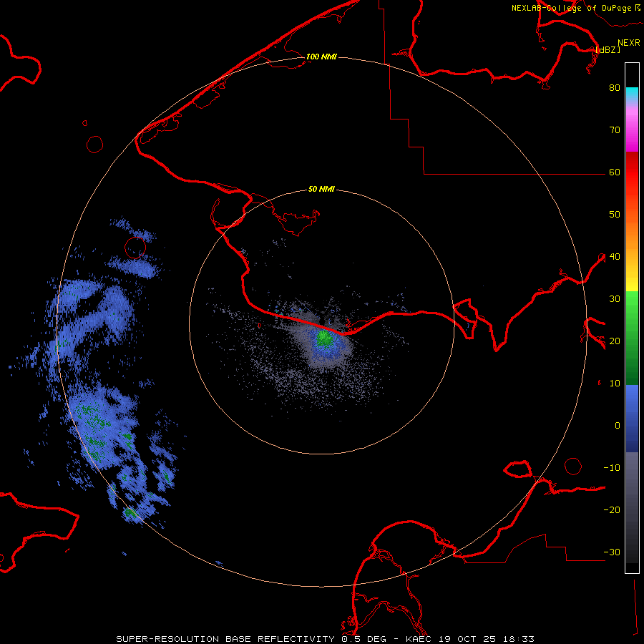Select the 30 value on the dBZ scale
Image resolution: width=644 pixels, height=644 pixels.
click(x=615, y=299)
